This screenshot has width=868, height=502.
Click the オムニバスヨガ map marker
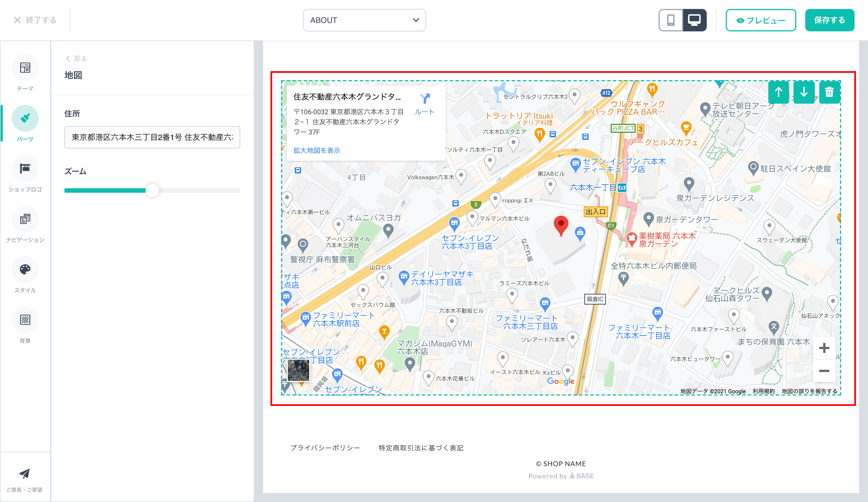tap(388, 231)
